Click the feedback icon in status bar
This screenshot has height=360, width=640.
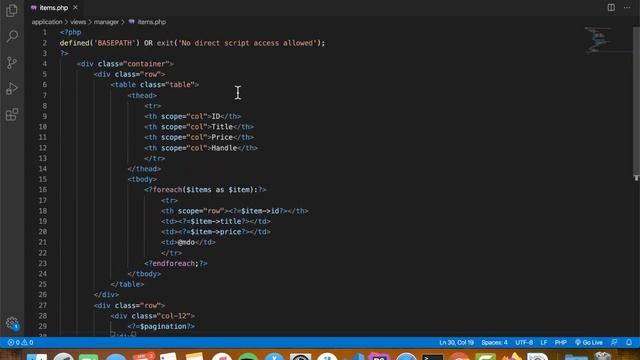click(614, 342)
